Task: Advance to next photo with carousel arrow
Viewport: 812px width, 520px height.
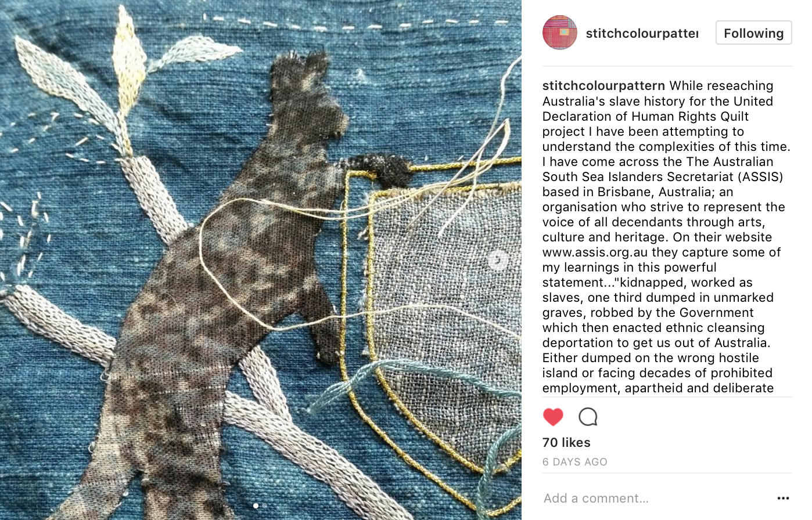Action: [498, 260]
